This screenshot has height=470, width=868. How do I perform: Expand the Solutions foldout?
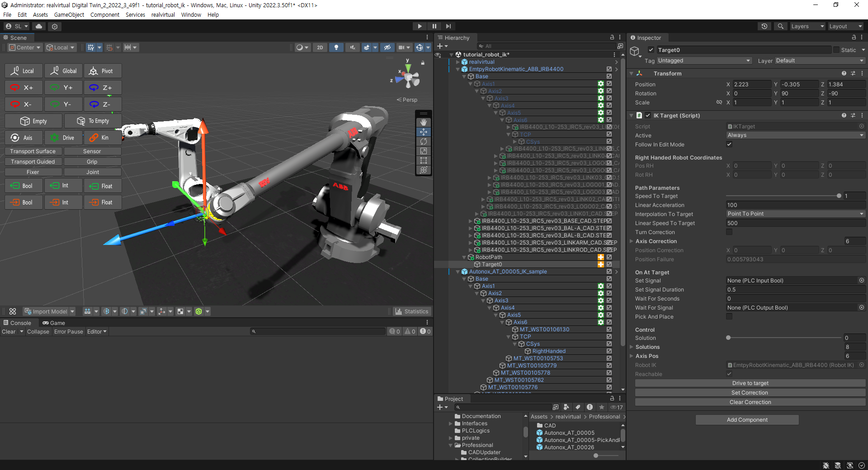[632, 347]
